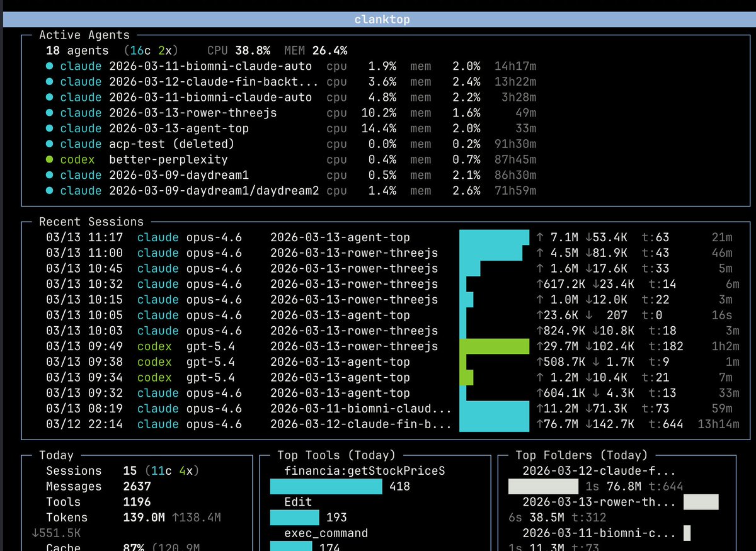The width and height of the screenshot is (756, 551).
Task: Click the status dot of acp-test (deleted) agent
Action: pyautogui.click(x=50, y=144)
